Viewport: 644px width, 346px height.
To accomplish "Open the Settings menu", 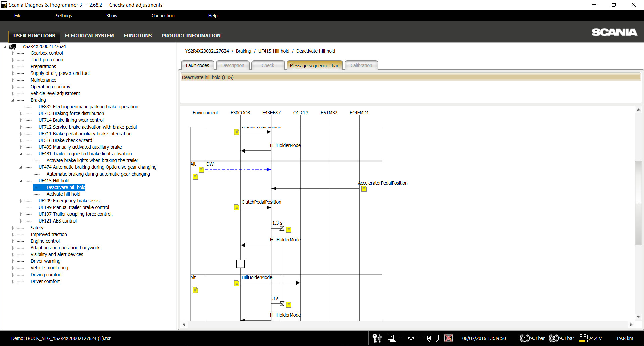I will tap(64, 16).
